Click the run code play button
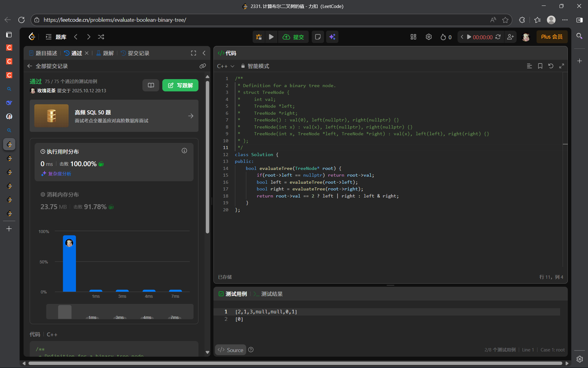The height and width of the screenshot is (368, 588). [x=271, y=37]
